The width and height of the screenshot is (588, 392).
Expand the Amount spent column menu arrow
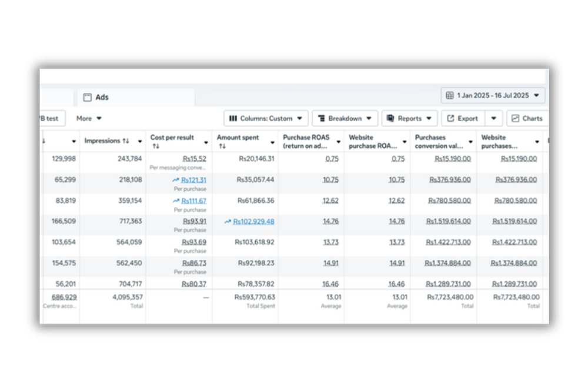pyautogui.click(x=272, y=142)
